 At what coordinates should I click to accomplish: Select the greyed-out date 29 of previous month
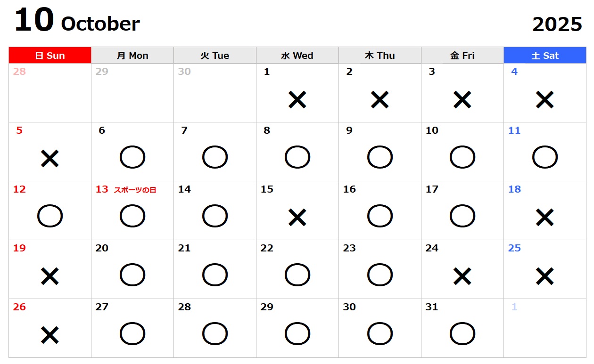tap(102, 72)
